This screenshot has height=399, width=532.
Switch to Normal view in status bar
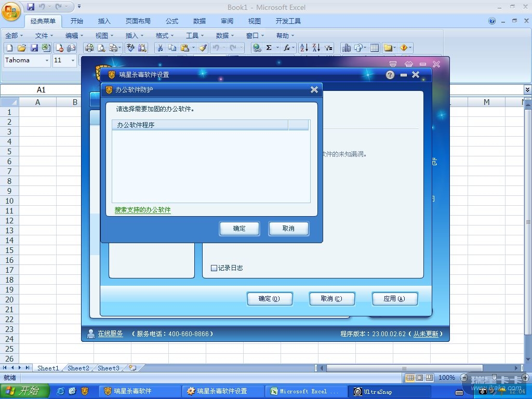click(410, 378)
